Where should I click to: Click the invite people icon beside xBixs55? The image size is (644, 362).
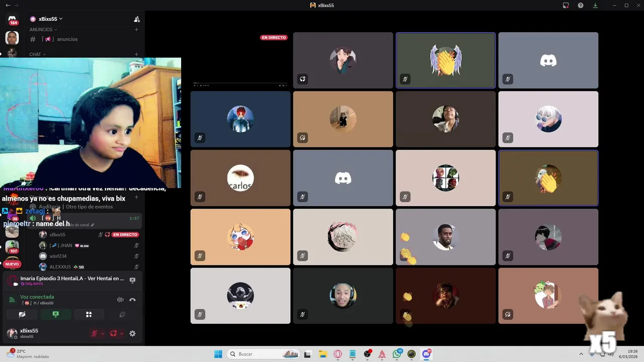[x=137, y=19]
